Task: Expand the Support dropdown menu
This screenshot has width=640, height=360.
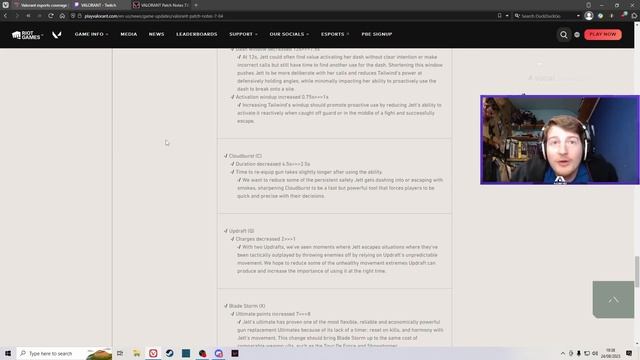Action: [243, 34]
